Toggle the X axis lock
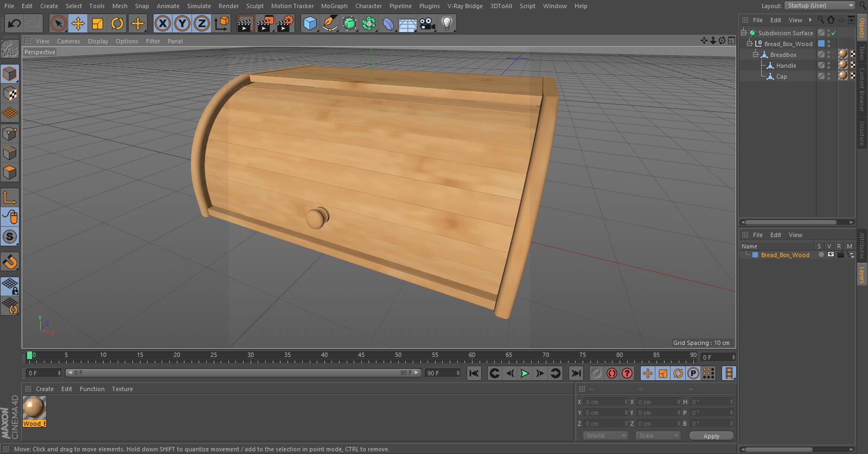This screenshot has height=454, width=868. click(163, 23)
